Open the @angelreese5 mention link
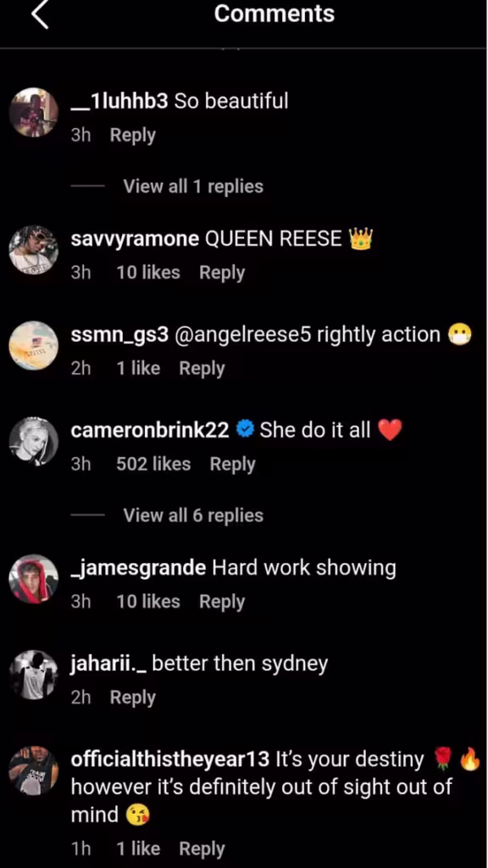 [x=242, y=335]
